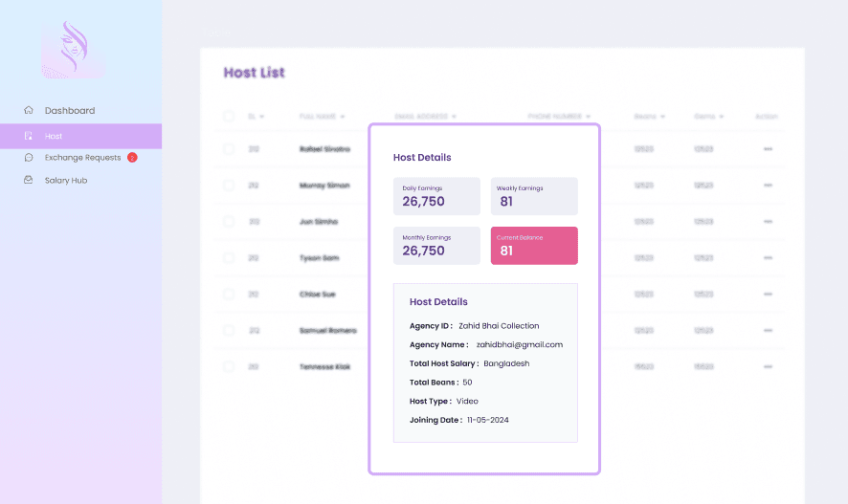Open the action menu for Murray Simon
The width and height of the screenshot is (848, 504).
point(768,186)
